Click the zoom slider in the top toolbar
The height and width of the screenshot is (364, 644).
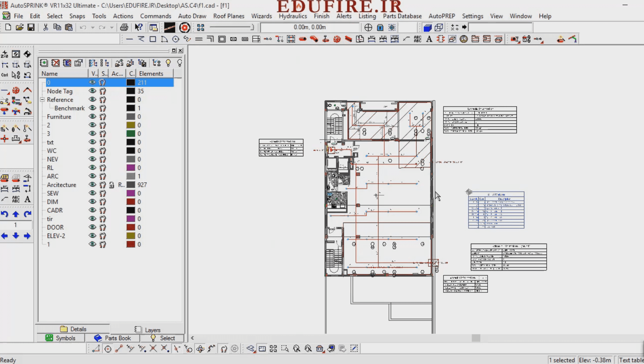coord(232,27)
